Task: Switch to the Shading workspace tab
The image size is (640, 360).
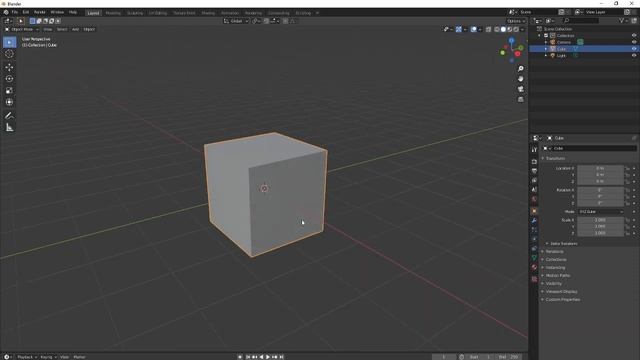Action: point(208,13)
